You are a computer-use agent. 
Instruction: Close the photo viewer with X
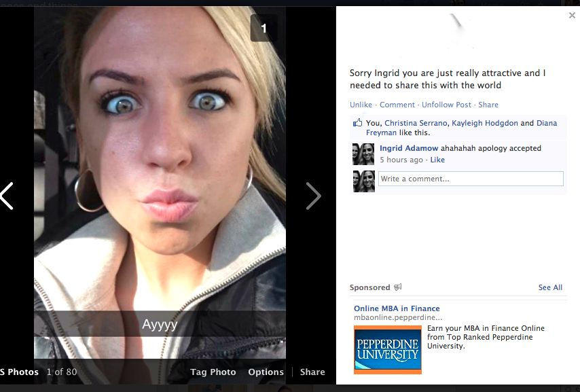coord(572,16)
